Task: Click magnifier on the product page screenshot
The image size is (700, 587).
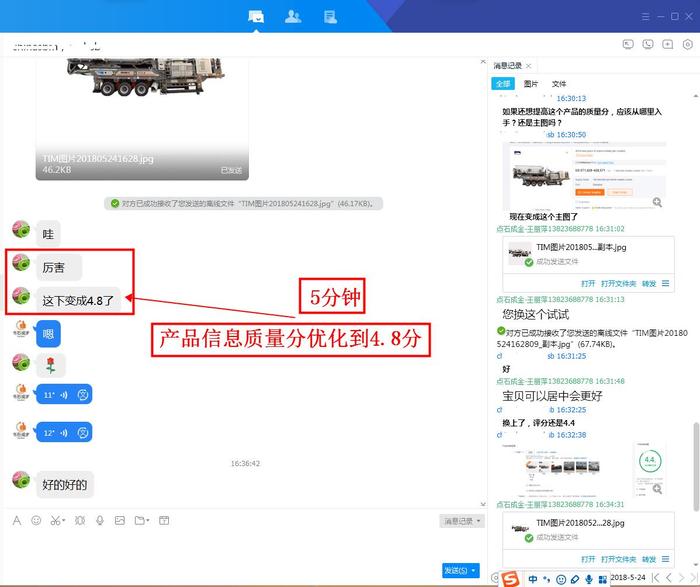Action: click(657, 202)
